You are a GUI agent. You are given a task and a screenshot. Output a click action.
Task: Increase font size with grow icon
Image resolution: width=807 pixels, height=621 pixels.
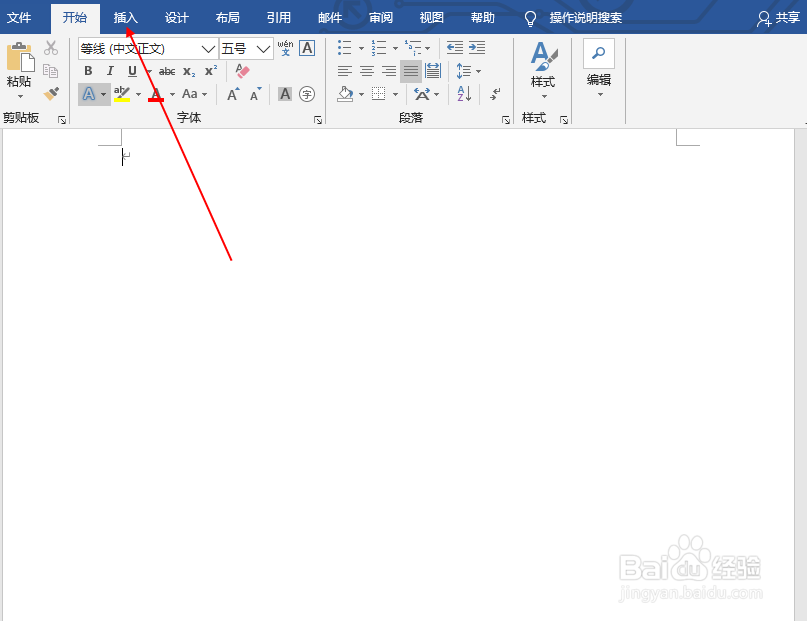point(233,94)
